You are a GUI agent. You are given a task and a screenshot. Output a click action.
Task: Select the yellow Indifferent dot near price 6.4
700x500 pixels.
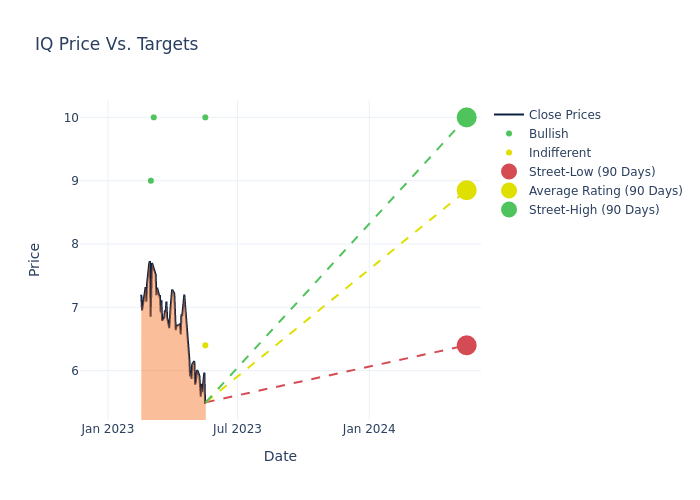[205, 345]
